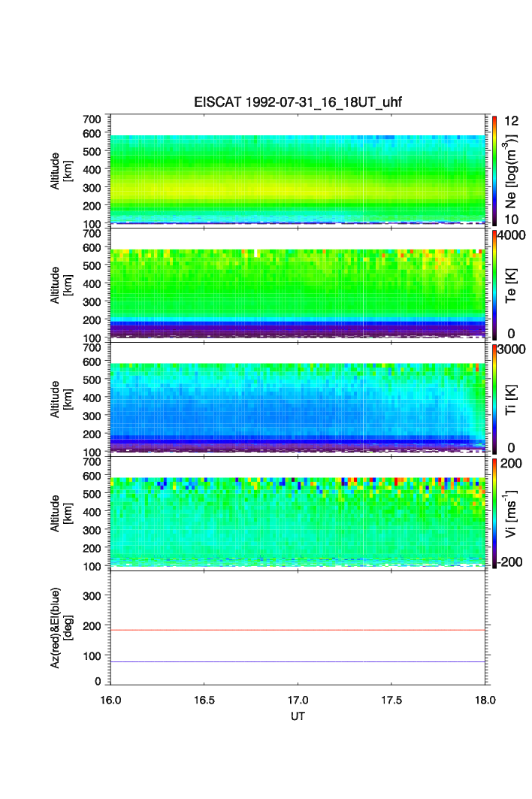Click the 17.0 x-axis tick label
Viewport: 532px width, 799px height.
coord(298,700)
